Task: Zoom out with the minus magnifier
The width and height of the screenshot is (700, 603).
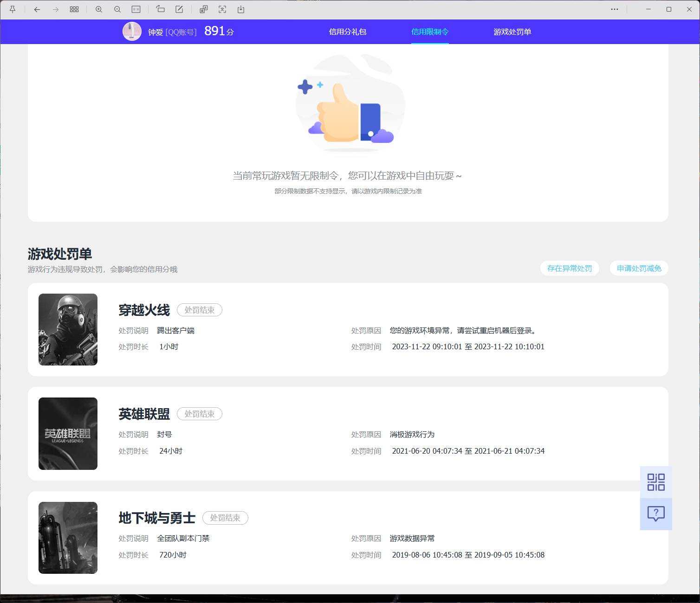Action: coord(117,9)
